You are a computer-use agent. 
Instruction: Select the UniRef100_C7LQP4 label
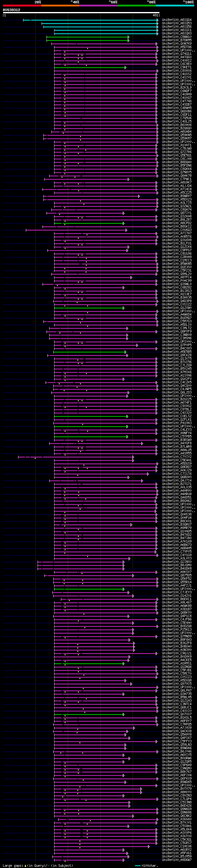pos(176,799)
